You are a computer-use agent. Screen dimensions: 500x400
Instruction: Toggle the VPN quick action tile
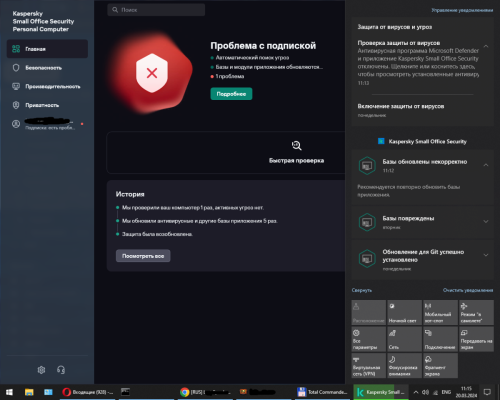(x=368, y=366)
